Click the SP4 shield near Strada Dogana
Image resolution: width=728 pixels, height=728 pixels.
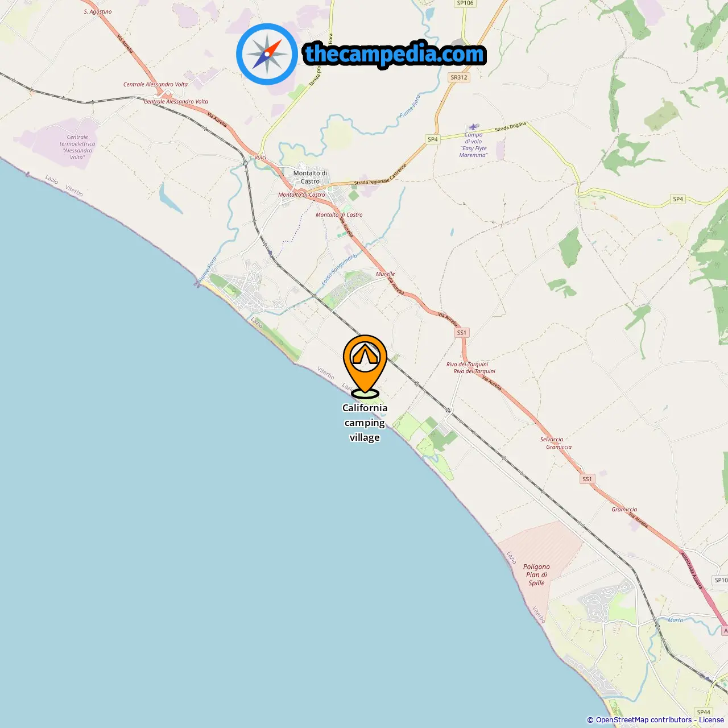tap(433, 139)
